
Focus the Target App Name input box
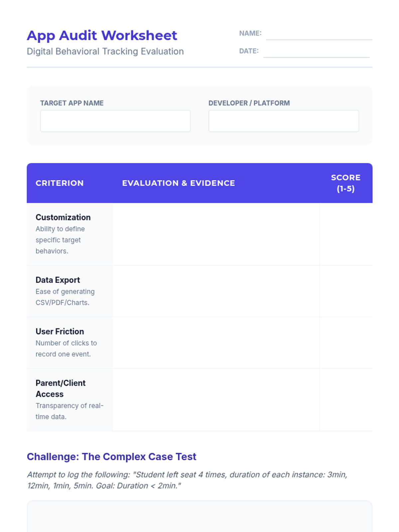115,121
